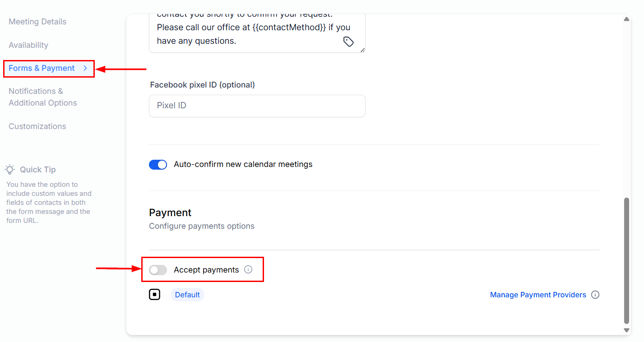Click the vertical scrollbar thumb

pyautogui.click(x=626, y=260)
